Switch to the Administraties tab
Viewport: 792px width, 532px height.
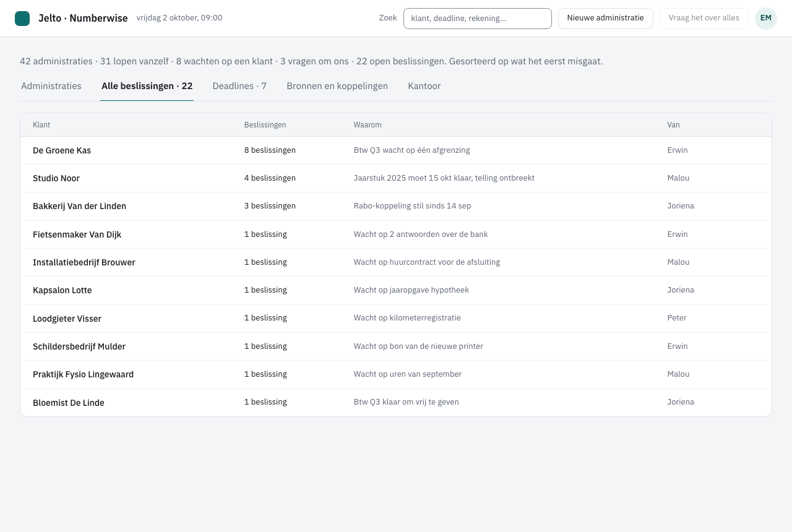coord(51,86)
